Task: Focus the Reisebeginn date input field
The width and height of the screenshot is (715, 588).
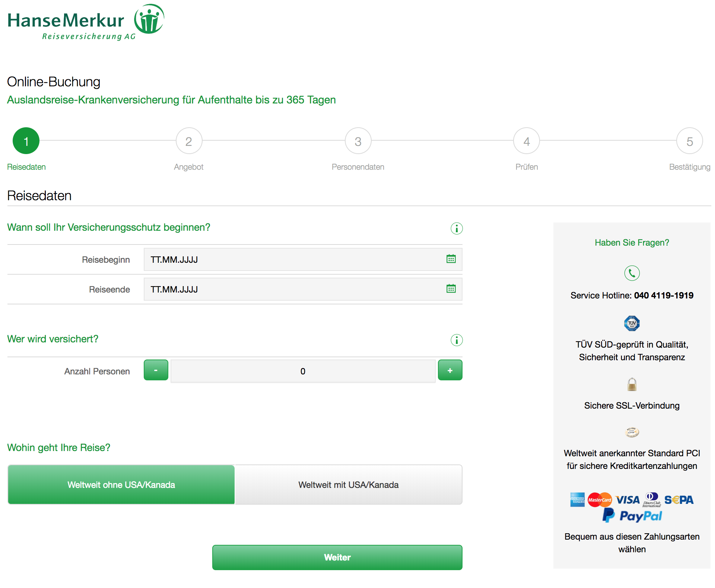Action: click(290, 259)
